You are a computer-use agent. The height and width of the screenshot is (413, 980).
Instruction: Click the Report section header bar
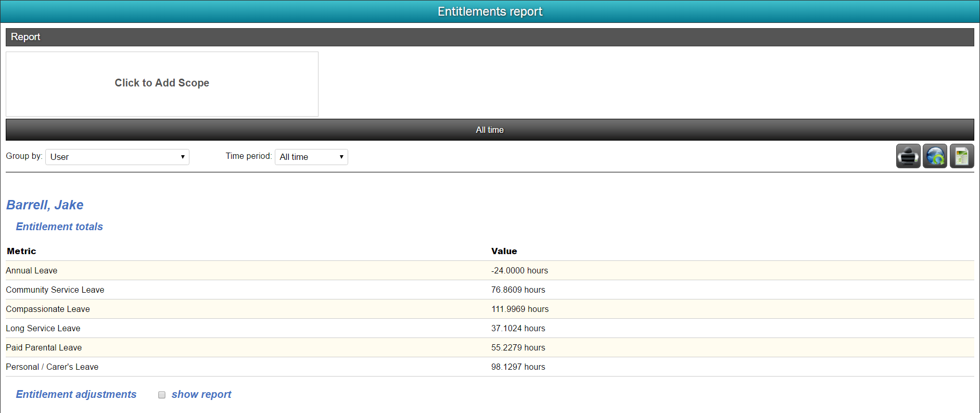coord(490,37)
